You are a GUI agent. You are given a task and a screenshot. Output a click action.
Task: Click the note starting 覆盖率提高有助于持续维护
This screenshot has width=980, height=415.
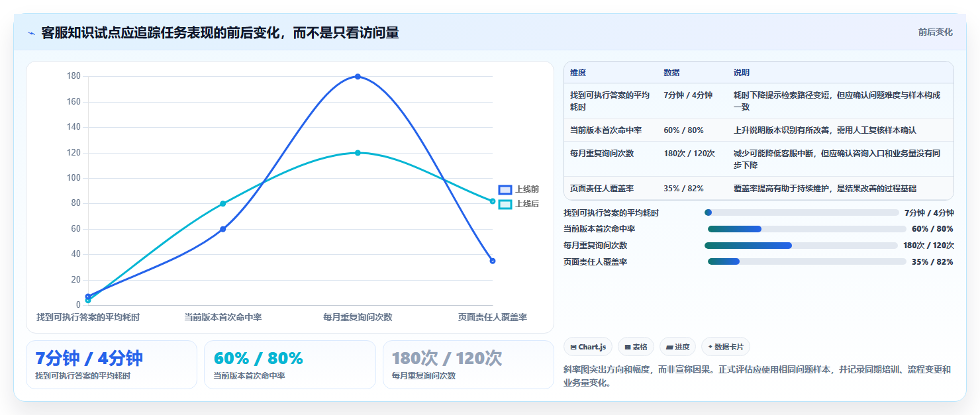point(825,188)
